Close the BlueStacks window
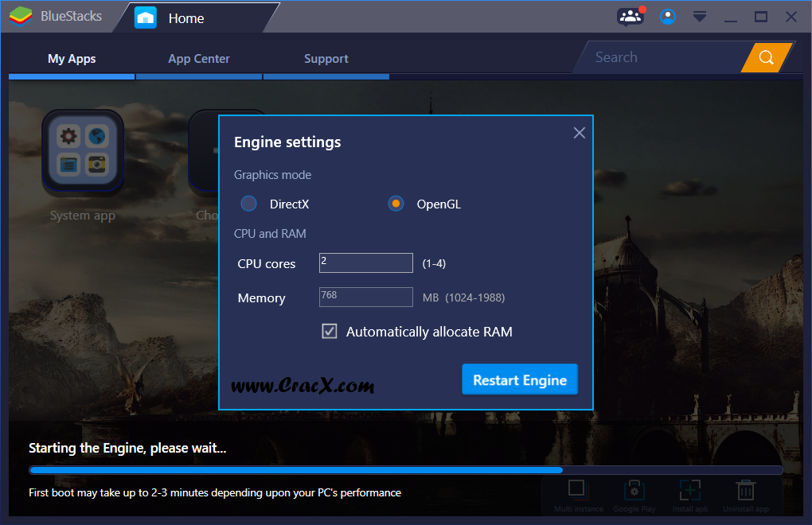812x525 pixels. (x=791, y=17)
